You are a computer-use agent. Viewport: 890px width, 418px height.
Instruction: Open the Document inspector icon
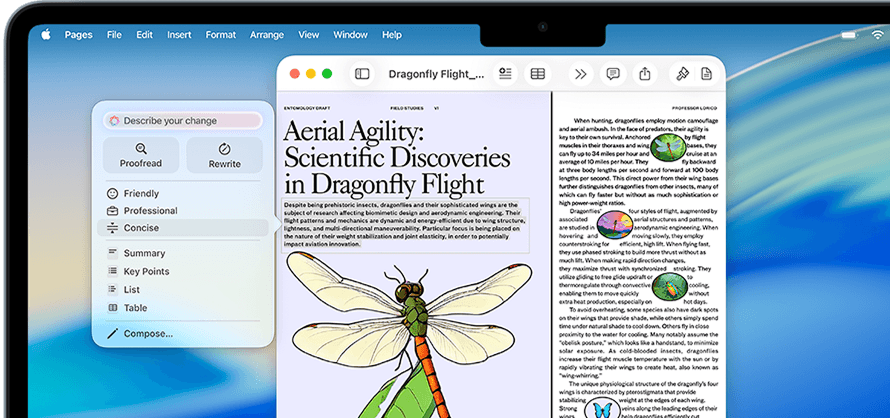pyautogui.click(x=707, y=74)
